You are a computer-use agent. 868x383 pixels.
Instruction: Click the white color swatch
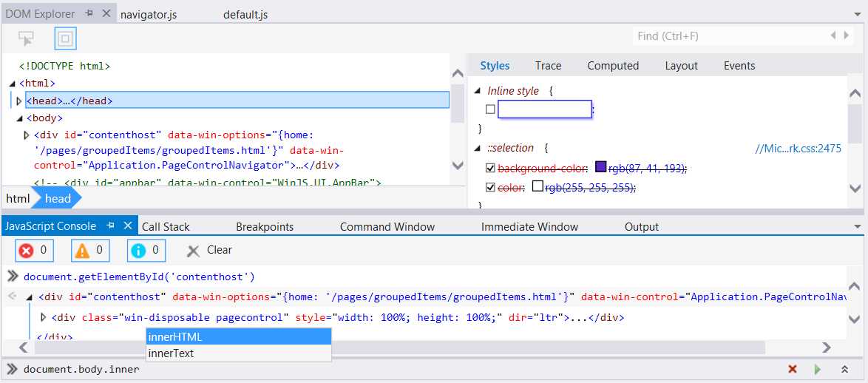(x=538, y=186)
